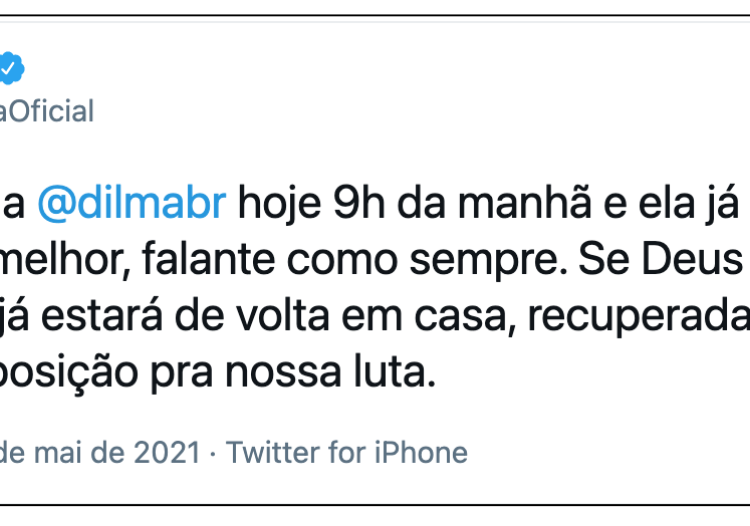Viewport: 750px width, 526px height.
Task: Click the word 'recuperada' in the tweet
Action: (638, 318)
